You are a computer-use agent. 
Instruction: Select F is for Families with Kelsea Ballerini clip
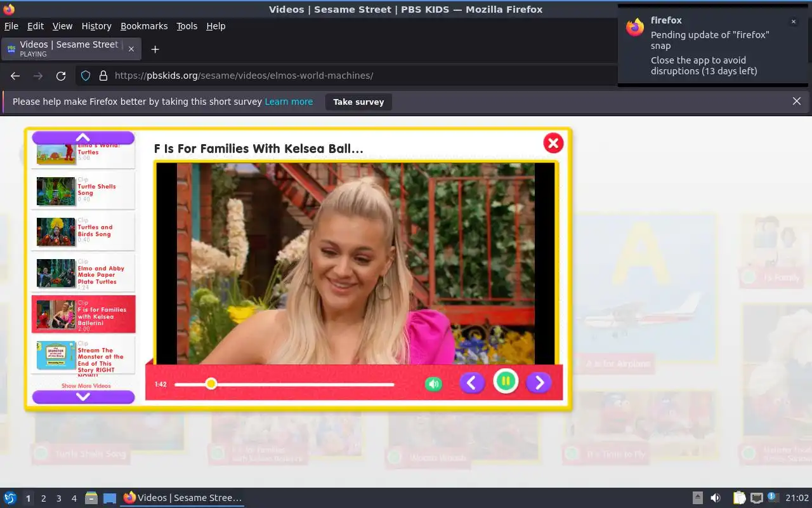pyautogui.click(x=83, y=314)
